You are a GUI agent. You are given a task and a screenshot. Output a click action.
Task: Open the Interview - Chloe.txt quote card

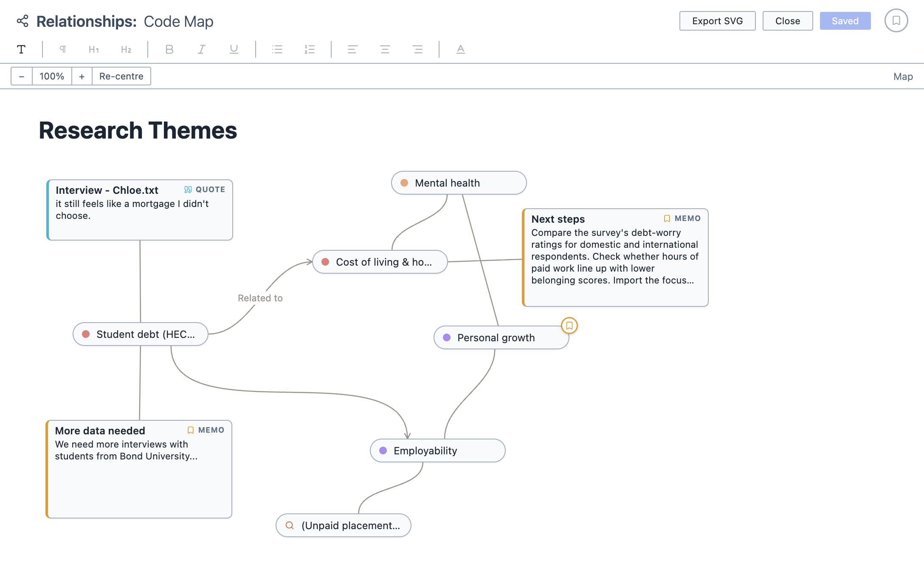point(140,210)
